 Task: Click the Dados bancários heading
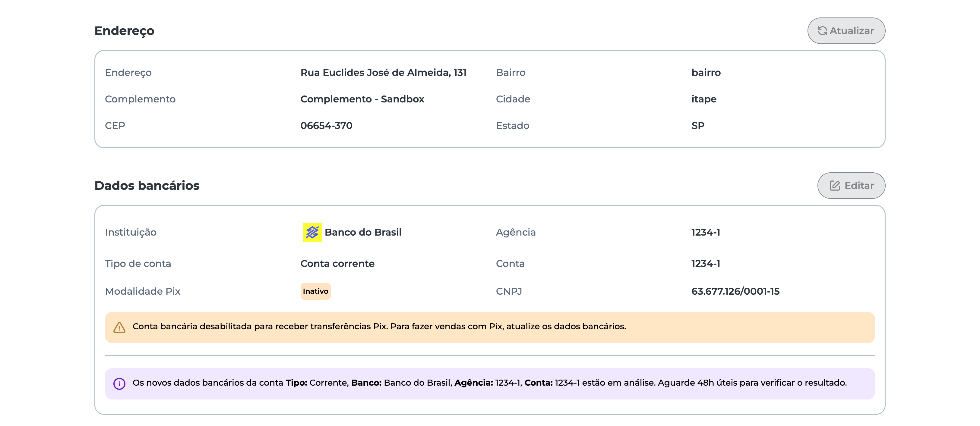point(147,186)
